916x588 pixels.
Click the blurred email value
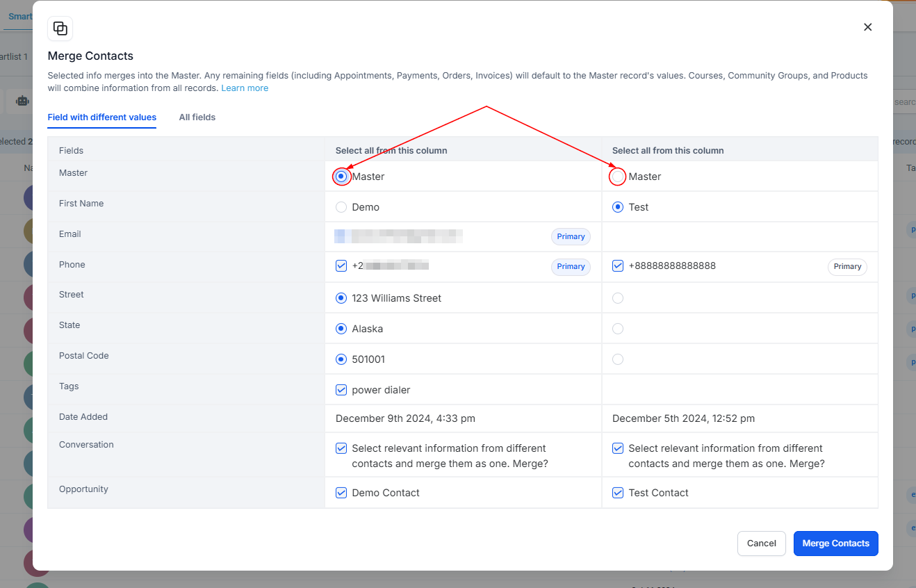click(x=399, y=236)
